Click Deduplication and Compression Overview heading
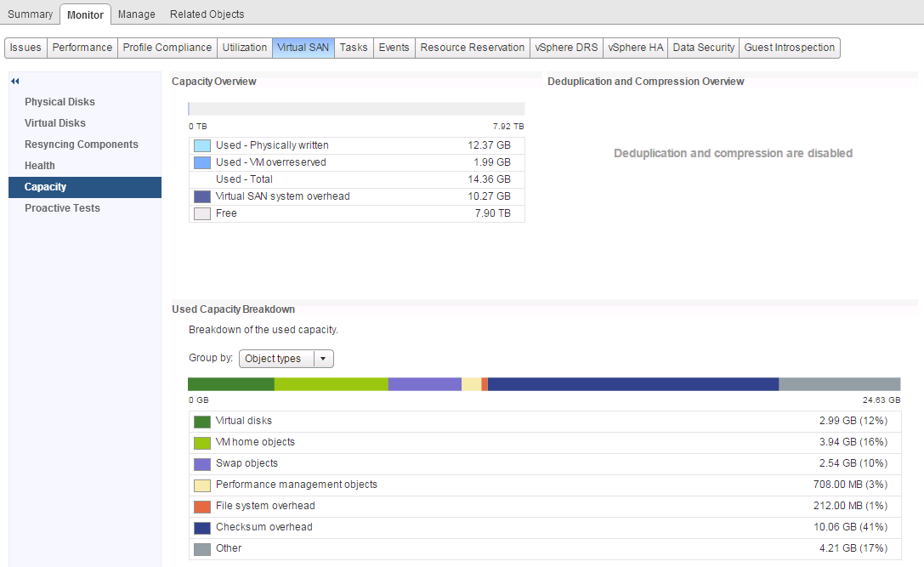This screenshot has height=567, width=924. (x=646, y=82)
